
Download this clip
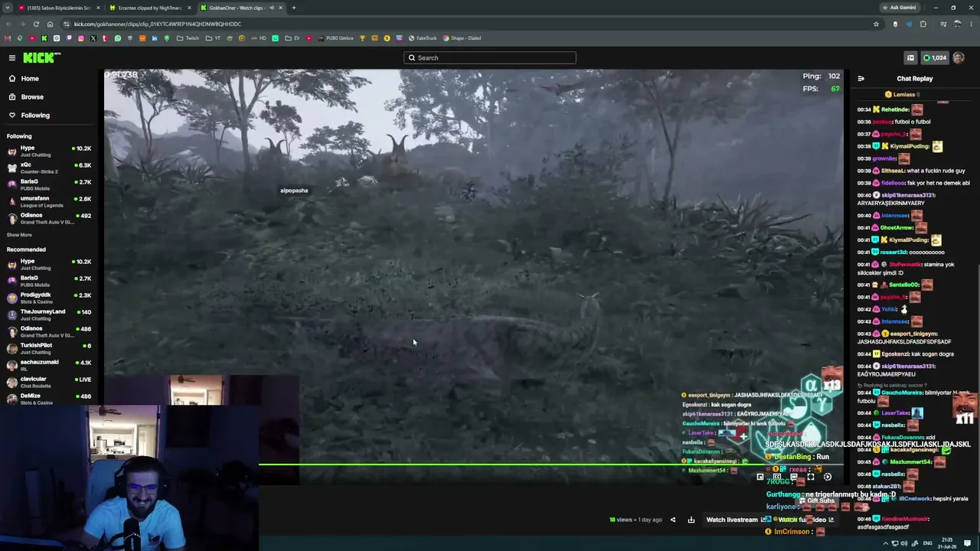[x=691, y=520]
